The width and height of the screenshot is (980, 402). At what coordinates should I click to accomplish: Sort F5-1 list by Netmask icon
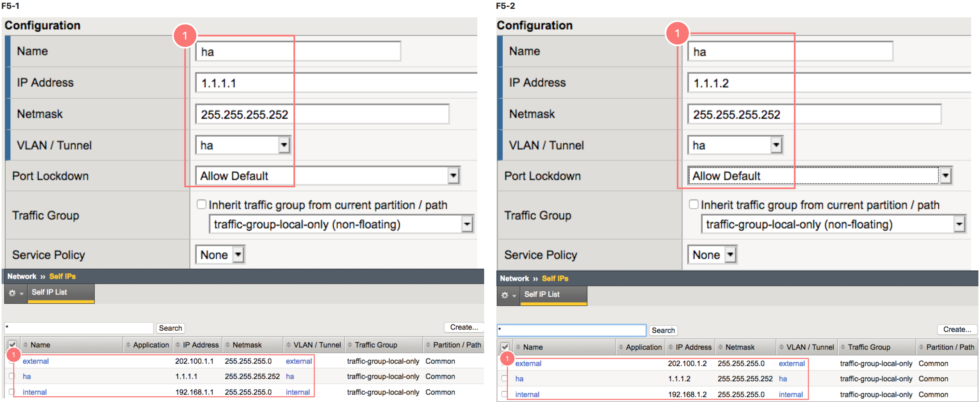[227, 345]
